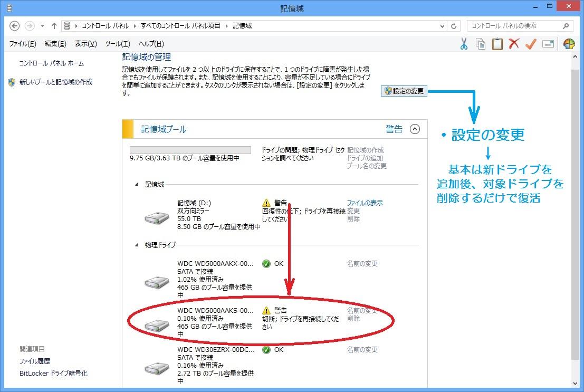584x392 pixels.
Task: Click the 双方向ミラー text
Action: [193, 211]
